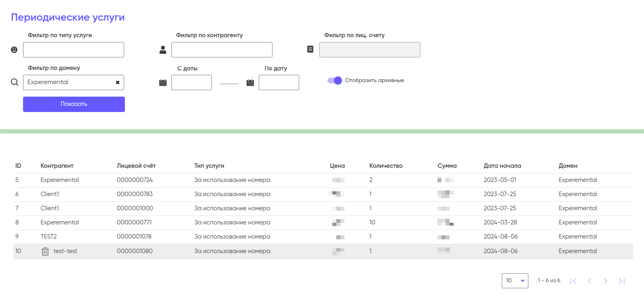This screenshot has width=644, height=300.
Task: Jump to the first page arrow
Action: pos(573,281)
